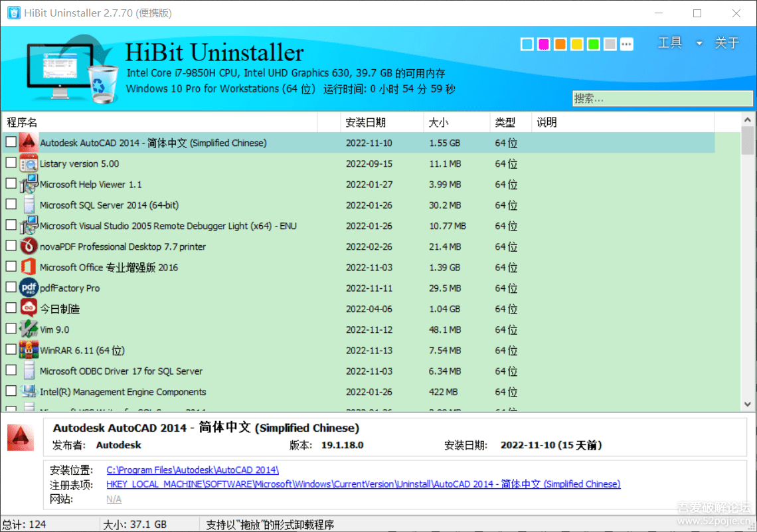
Task: Click the 搜索 search field
Action: tap(662, 98)
